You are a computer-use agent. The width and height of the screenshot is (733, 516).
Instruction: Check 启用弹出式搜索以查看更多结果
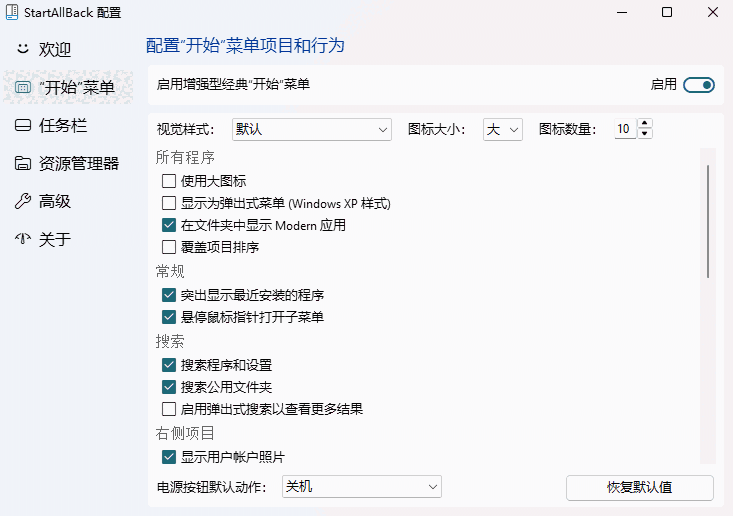click(169, 409)
